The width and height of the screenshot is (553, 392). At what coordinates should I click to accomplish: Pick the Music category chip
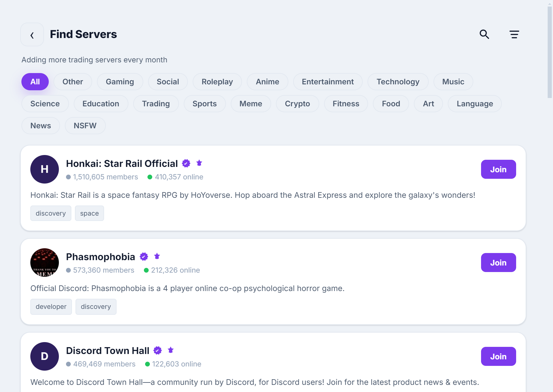tap(453, 82)
